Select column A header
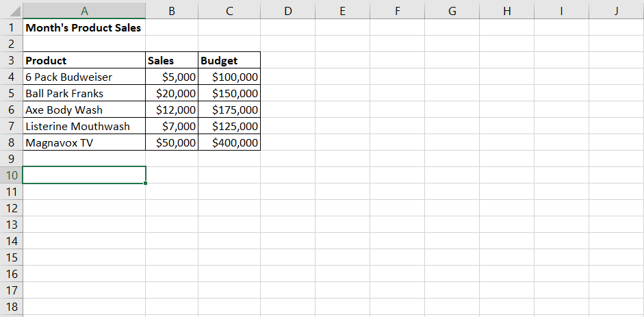 (x=84, y=11)
